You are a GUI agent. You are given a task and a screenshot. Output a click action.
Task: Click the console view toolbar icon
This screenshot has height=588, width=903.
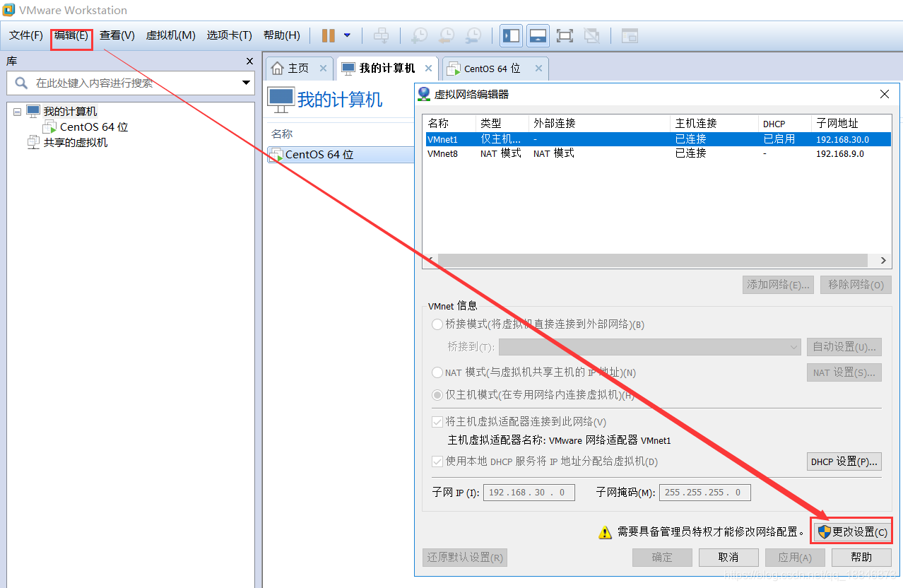[x=630, y=35]
